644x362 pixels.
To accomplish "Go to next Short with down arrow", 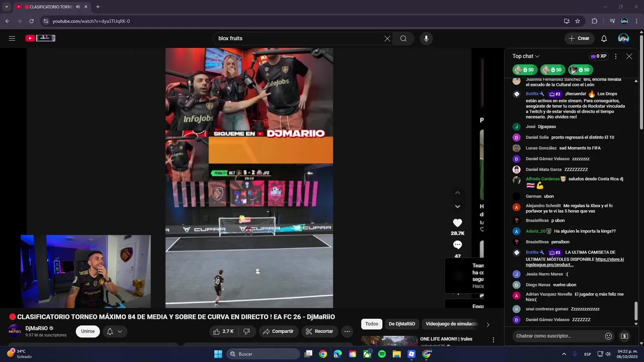I will (457, 206).
